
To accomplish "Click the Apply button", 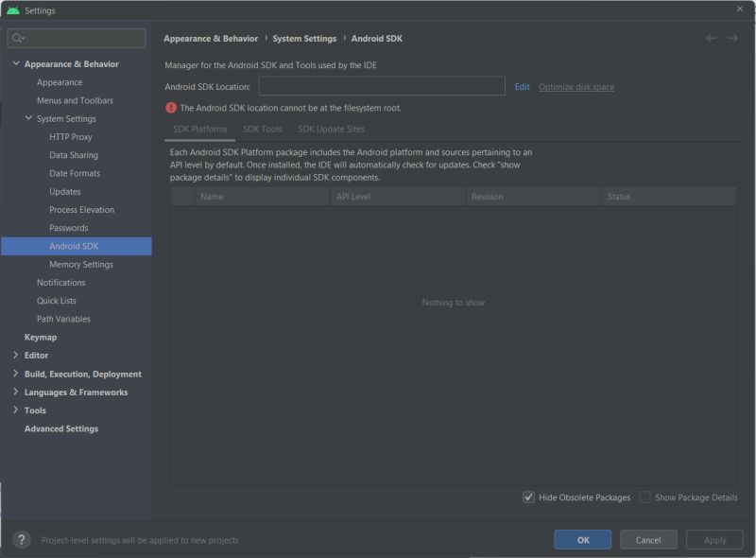I will click(x=714, y=539).
